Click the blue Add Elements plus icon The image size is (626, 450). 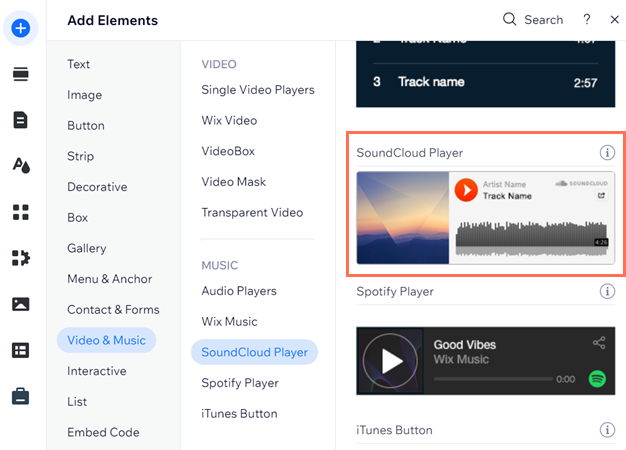pos(21,28)
